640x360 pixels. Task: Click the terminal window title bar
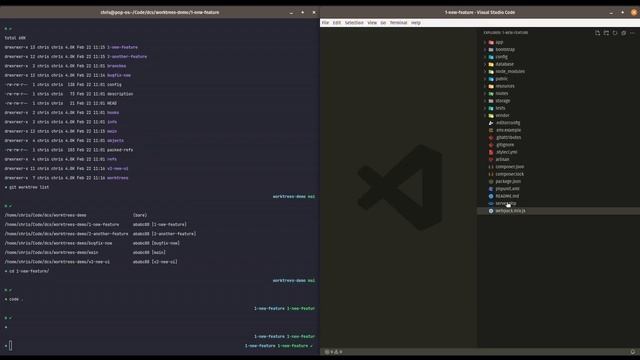(160, 12)
